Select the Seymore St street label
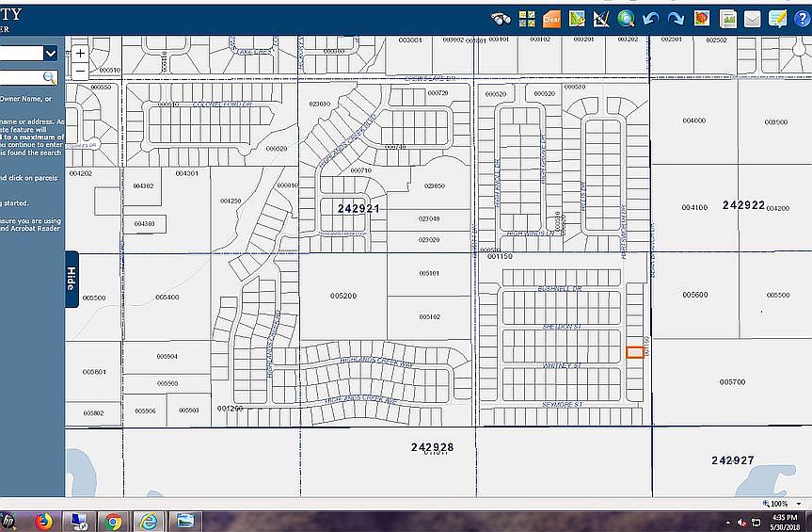This screenshot has height=532, width=812. coord(563,405)
